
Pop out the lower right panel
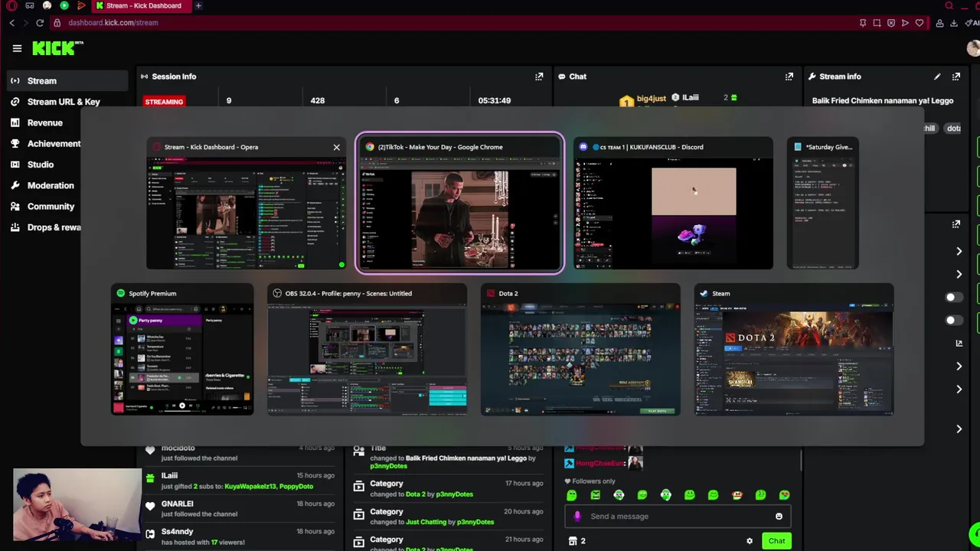click(x=955, y=224)
